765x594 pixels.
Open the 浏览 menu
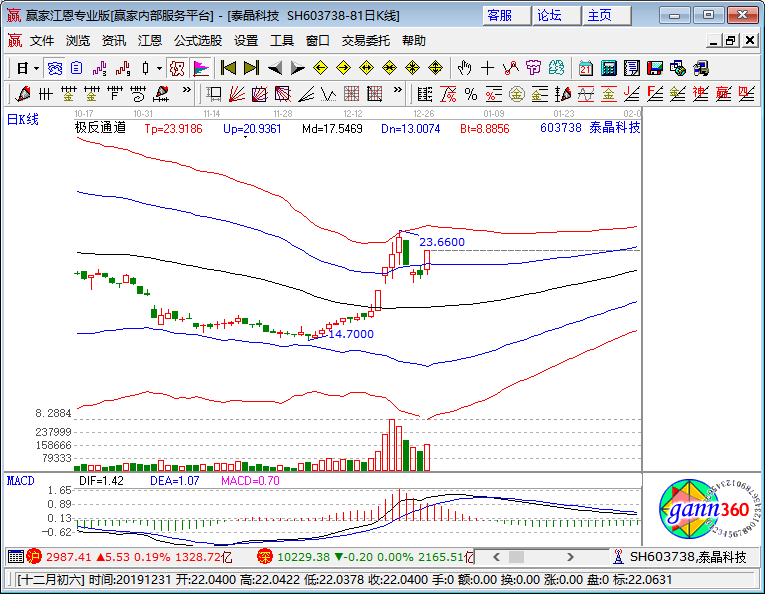point(78,41)
